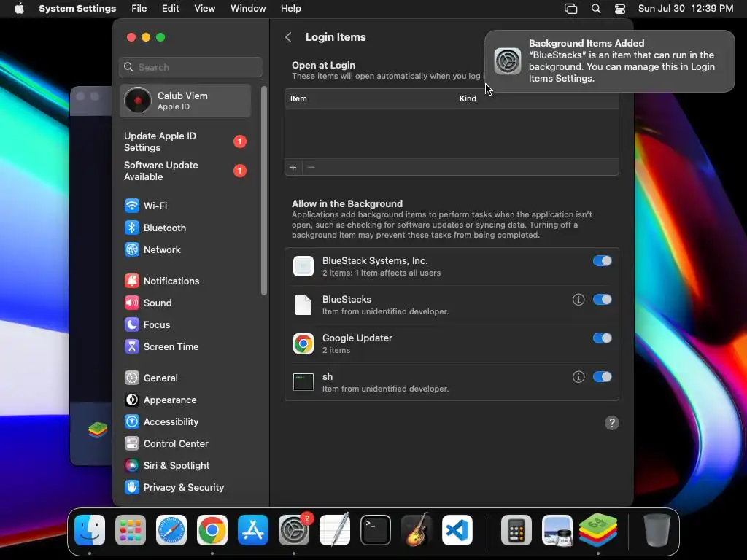Viewport: 747px width, 560px height.
Task: Click Stage Manager menu bar icon
Action: [x=570, y=9]
